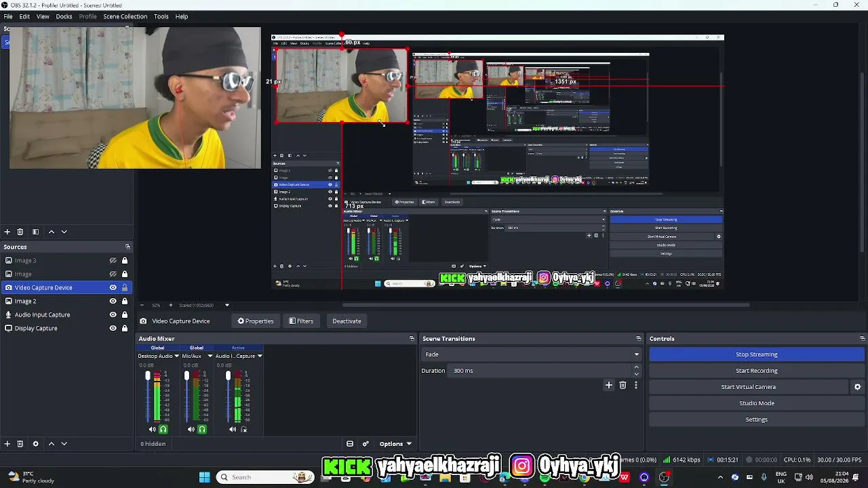The image size is (868, 488).
Task: Move the selected scene up
Action: coord(51,232)
